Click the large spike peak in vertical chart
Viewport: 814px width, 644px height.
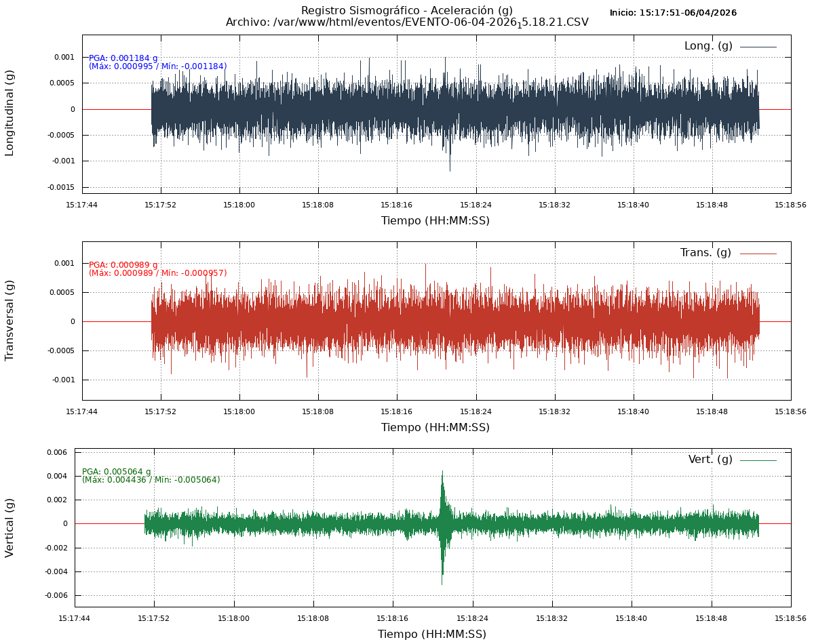tap(442, 473)
